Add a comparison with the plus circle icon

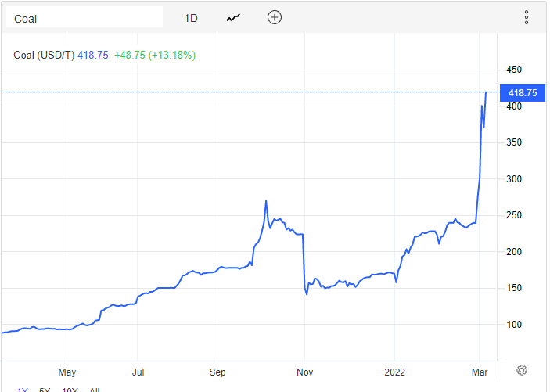point(275,17)
